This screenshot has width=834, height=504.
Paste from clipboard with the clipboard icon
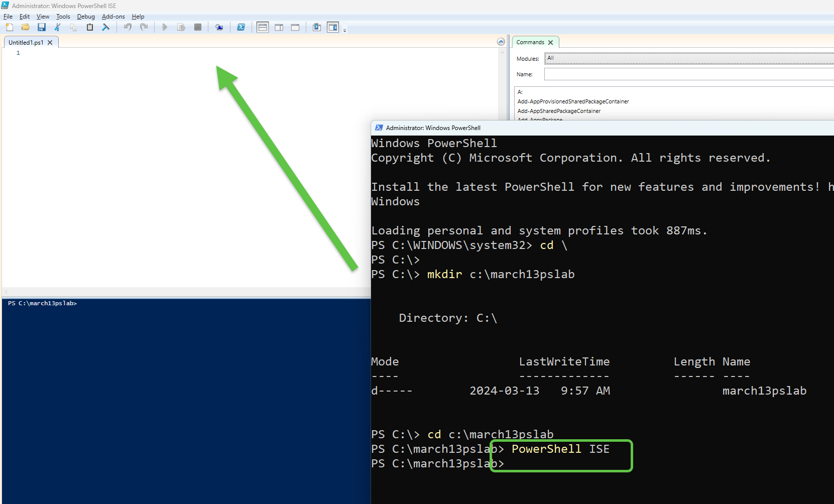(90, 27)
